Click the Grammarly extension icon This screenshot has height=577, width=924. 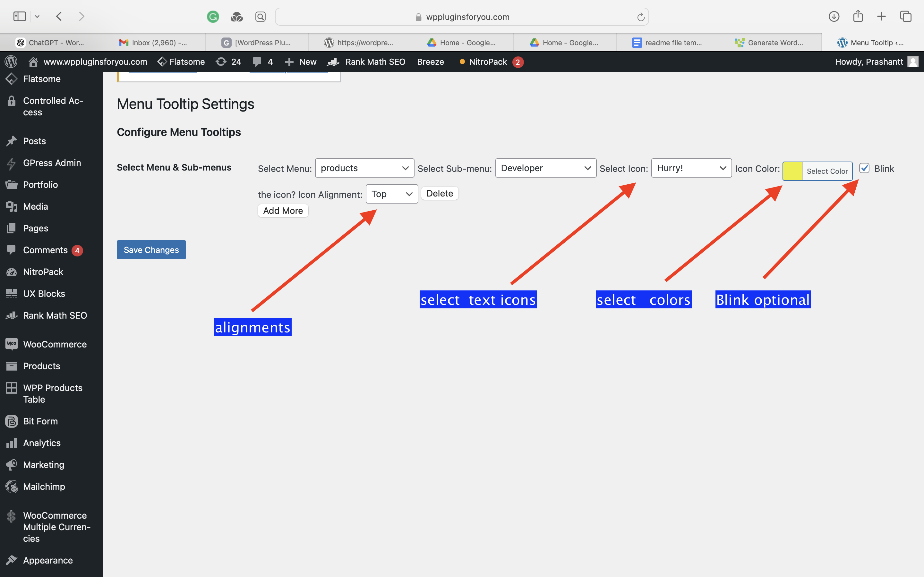point(213,16)
